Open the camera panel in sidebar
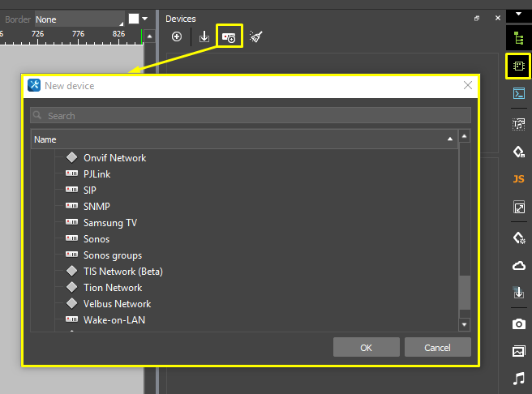532x394 pixels. click(x=518, y=323)
